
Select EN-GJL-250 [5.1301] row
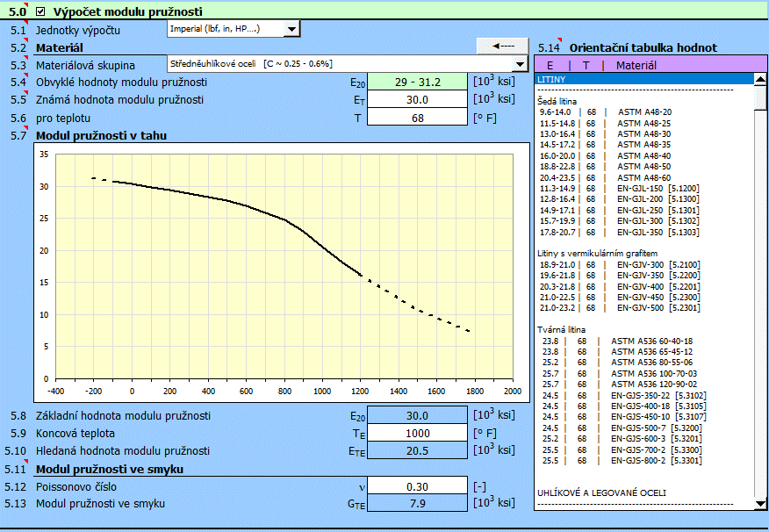644,211
